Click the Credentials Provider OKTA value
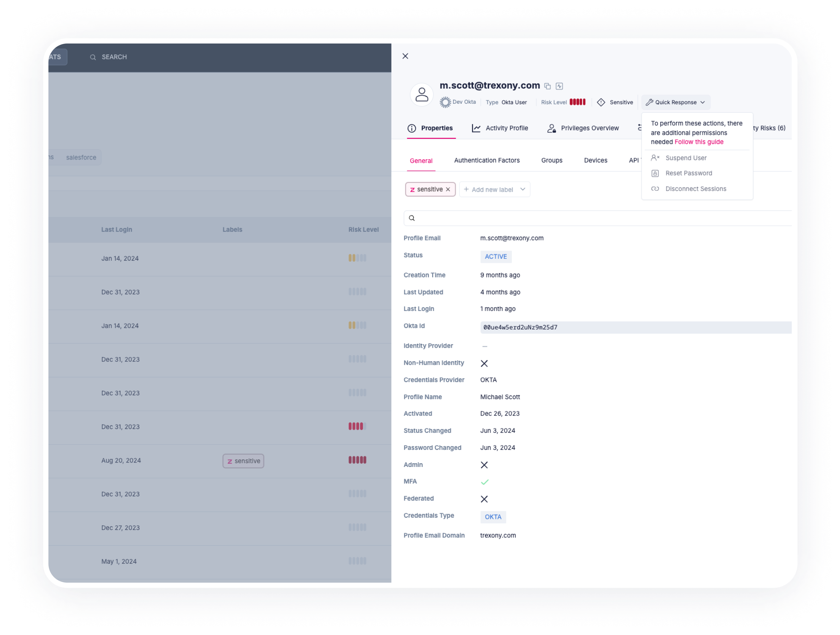This screenshot has height=635, width=840. [x=488, y=380]
